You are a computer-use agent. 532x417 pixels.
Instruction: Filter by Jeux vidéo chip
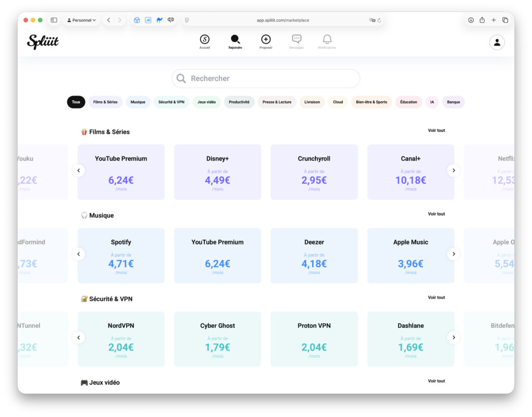pos(207,102)
